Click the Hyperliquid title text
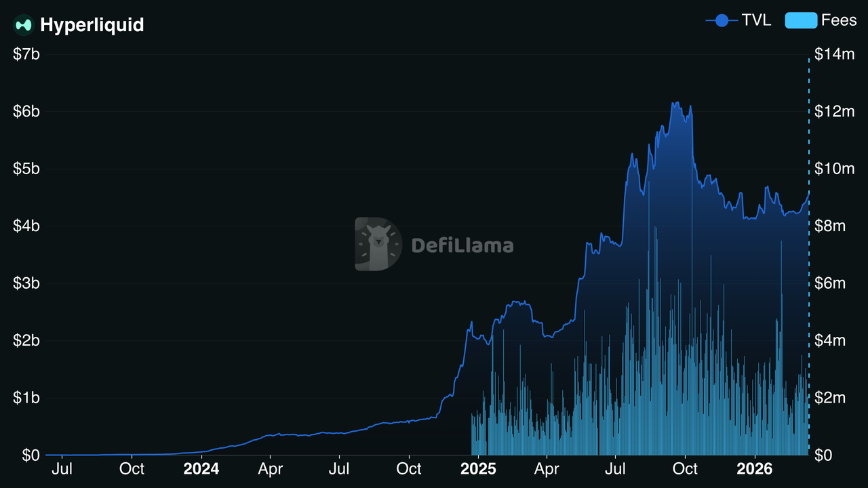Screen dimensions: 868x488 pos(92,25)
